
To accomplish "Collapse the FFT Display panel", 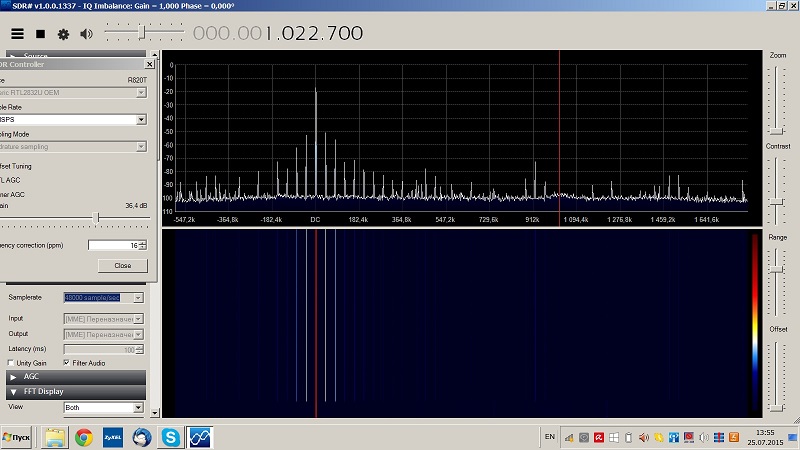I will coord(76,392).
